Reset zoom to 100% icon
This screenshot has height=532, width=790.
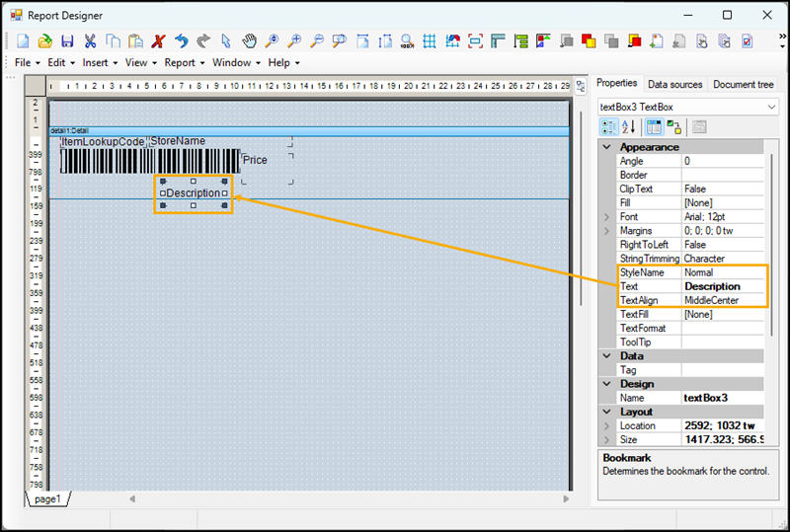(x=407, y=40)
